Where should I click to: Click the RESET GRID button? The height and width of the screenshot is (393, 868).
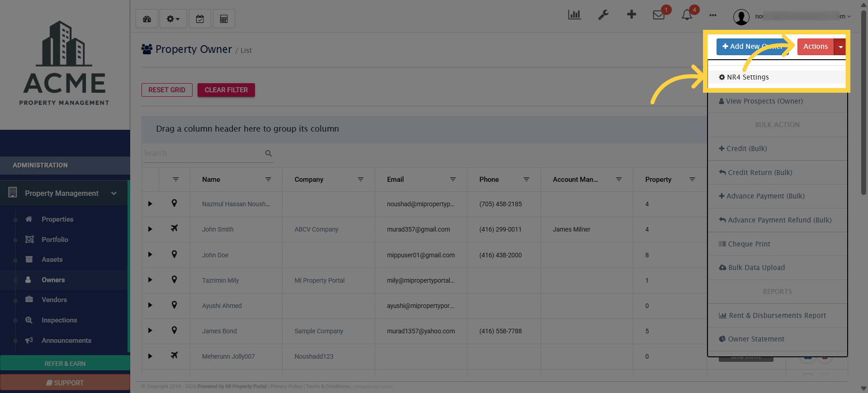(x=167, y=90)
